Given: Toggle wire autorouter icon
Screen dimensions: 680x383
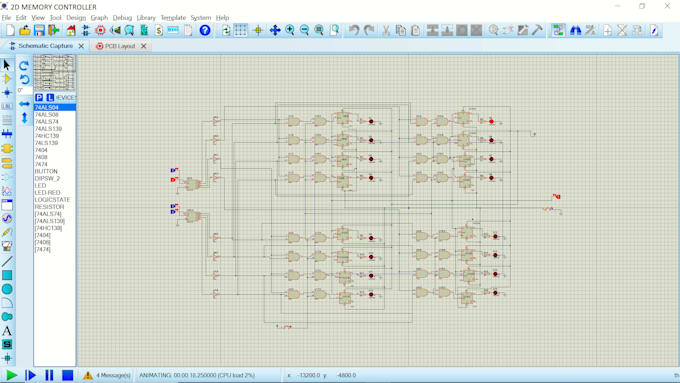Looking at the screenshot, I should 558,30.
